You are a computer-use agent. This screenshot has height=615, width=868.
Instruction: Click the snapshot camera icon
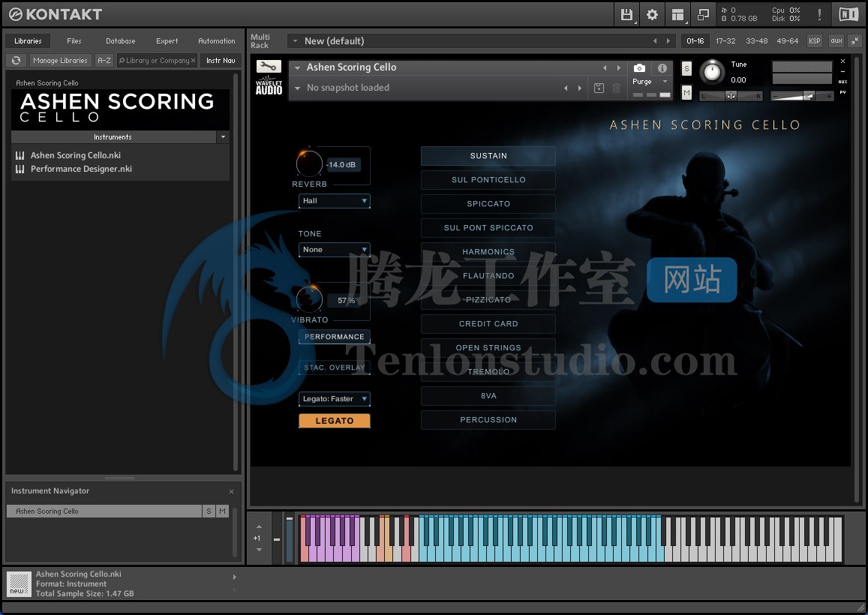point(639,68)
